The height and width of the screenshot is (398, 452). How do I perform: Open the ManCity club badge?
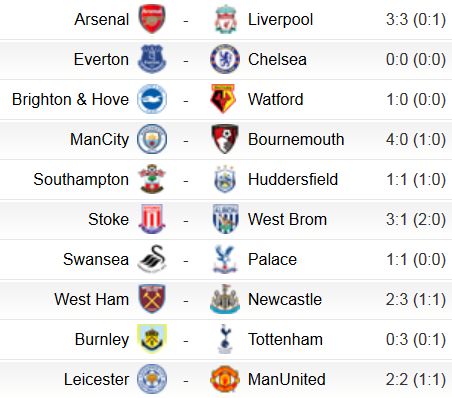(152, 139)
